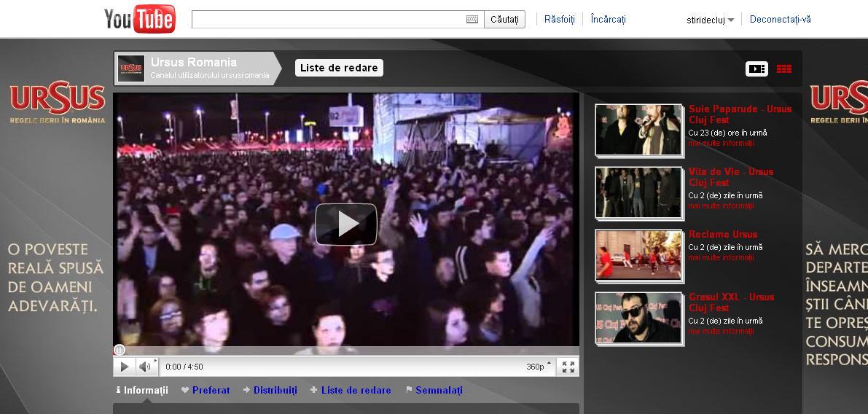This screenshot has width=868, height=414.
Task: Open the Grasu XXL video thumbnail
Action: (x=638, y=318)
